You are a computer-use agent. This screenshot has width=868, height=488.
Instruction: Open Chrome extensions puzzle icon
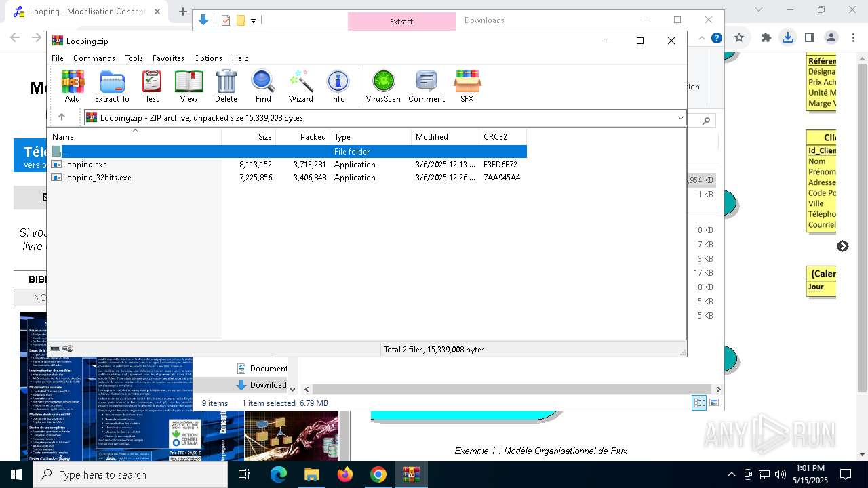click(x=766, y=38)
